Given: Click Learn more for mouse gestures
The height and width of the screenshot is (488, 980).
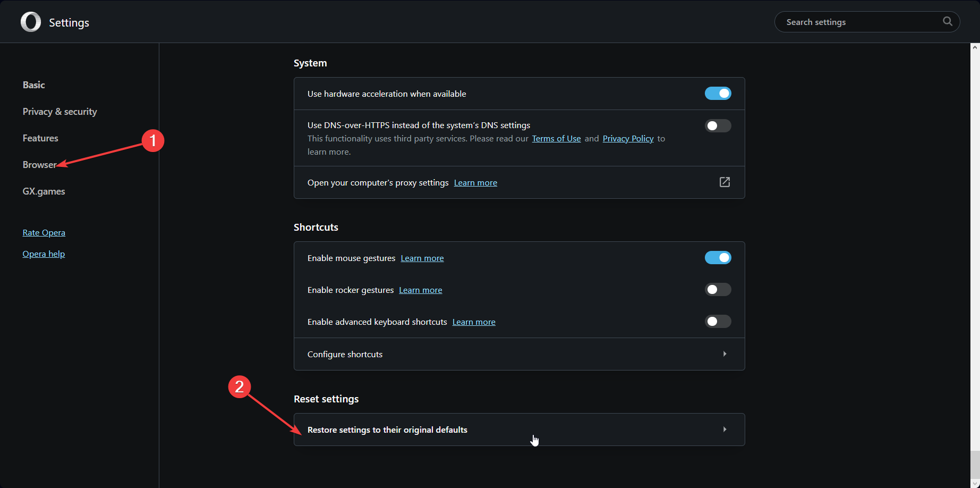Looking at the screenshot, I should (422, 258).
